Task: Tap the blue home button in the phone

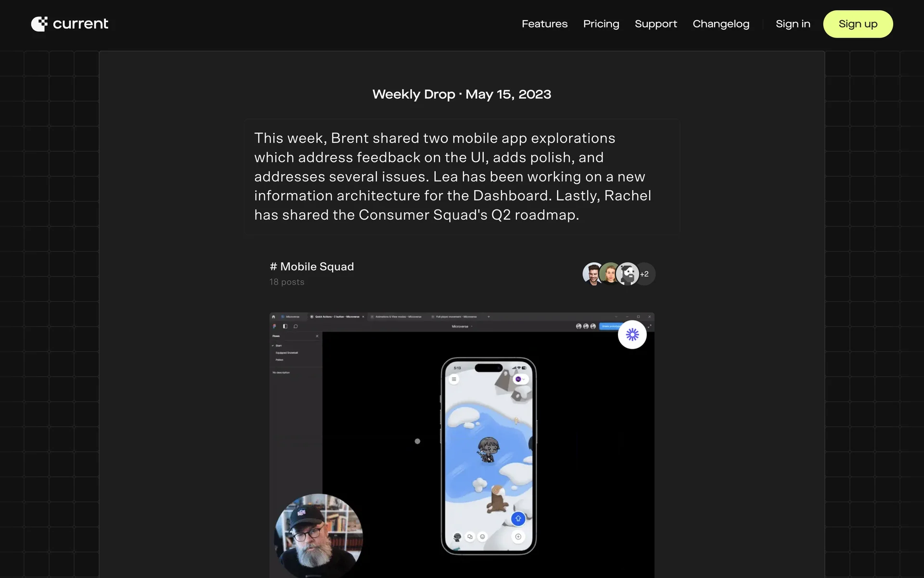Action: 518,519
